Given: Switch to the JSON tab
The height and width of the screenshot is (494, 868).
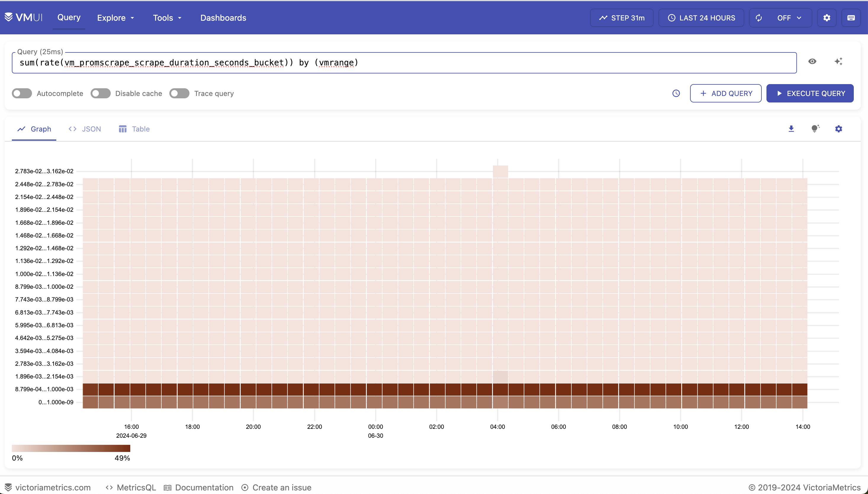Looking at the screenshot, I should coord(85,129).
